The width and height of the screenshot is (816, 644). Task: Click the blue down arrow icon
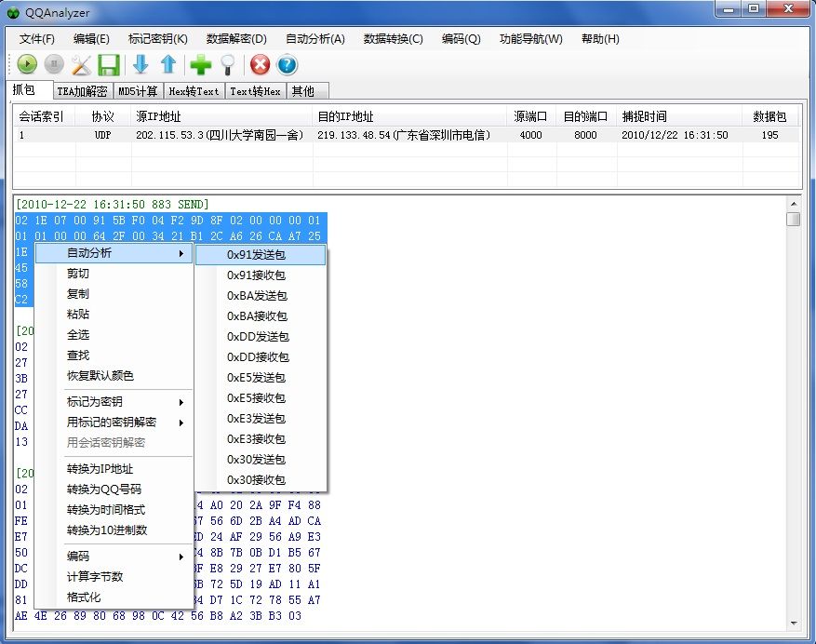[141, 65]
